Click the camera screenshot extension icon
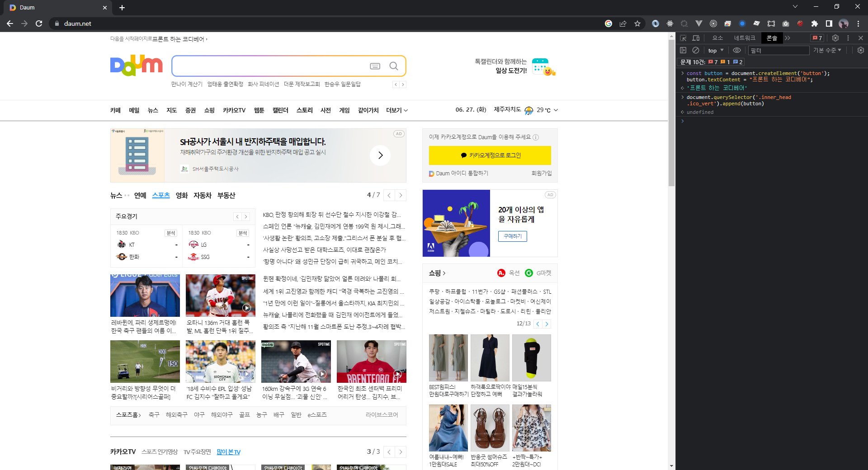 (786, 23)
